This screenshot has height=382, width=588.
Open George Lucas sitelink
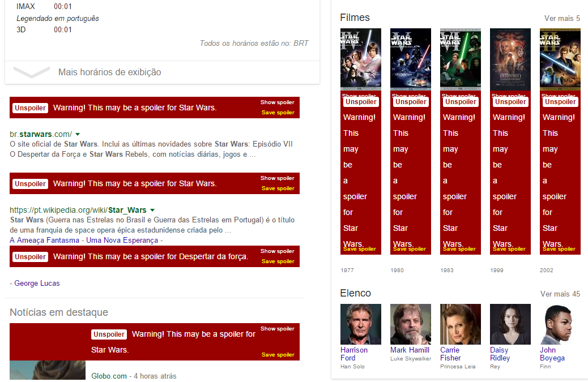37,283
